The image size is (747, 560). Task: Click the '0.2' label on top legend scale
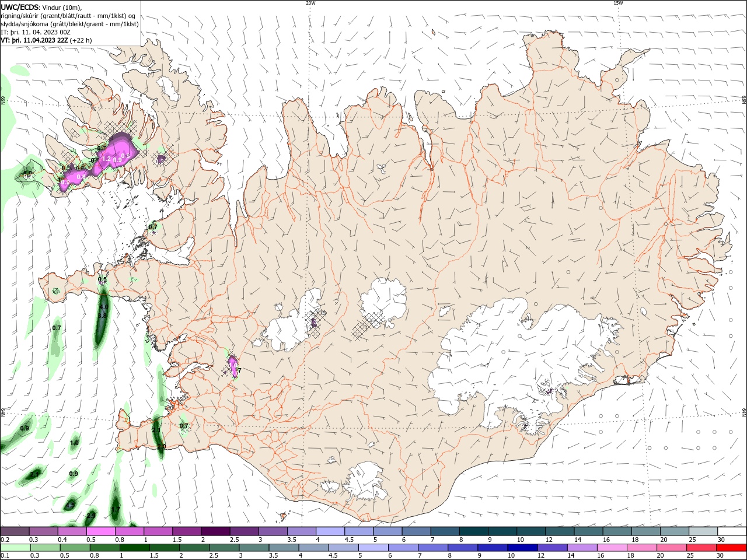pos(5,540)
